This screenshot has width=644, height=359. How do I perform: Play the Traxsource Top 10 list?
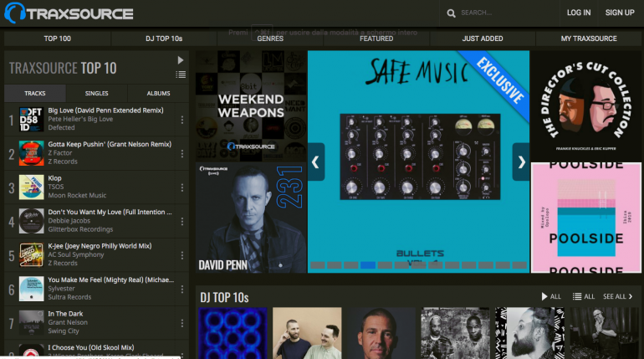(x=181, y=60)
